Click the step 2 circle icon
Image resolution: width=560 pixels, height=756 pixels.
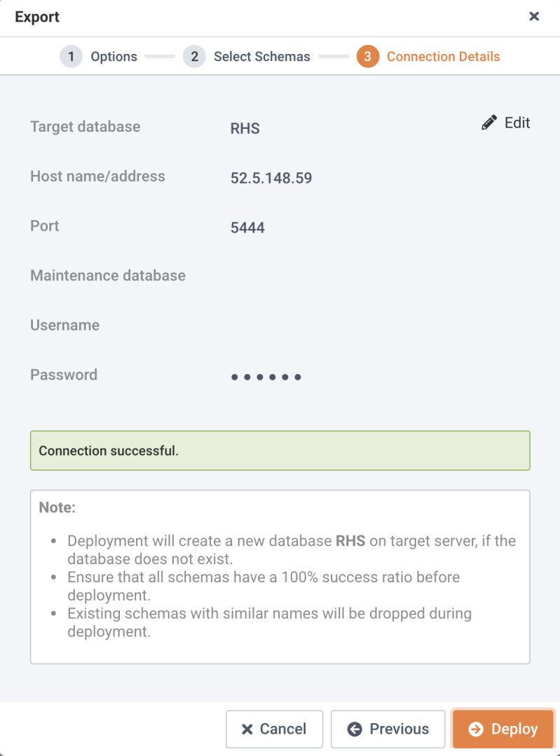[x=194, y=57]
